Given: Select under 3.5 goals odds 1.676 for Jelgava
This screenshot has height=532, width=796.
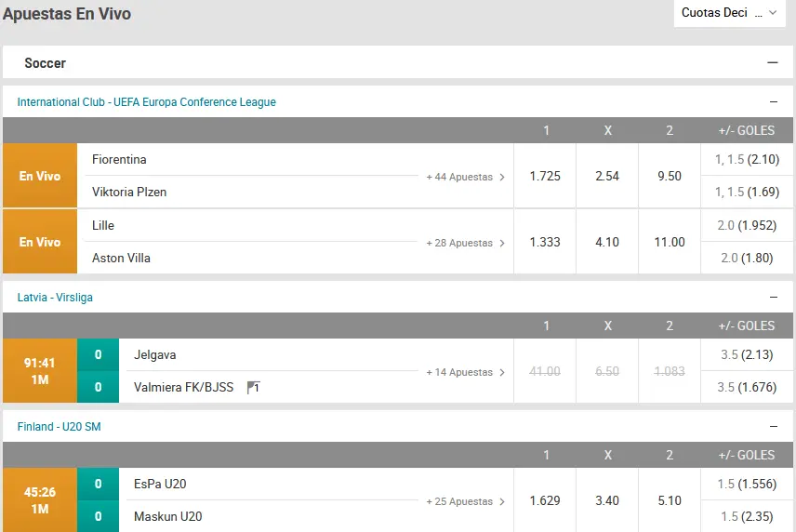Looking at the screenshot, I should coord(747,387).
